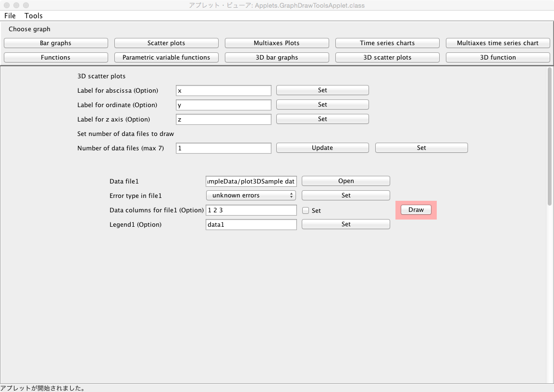The image size is (554, 392).
Task: Choose Bar graphs
Action: [x=56, y=43]
